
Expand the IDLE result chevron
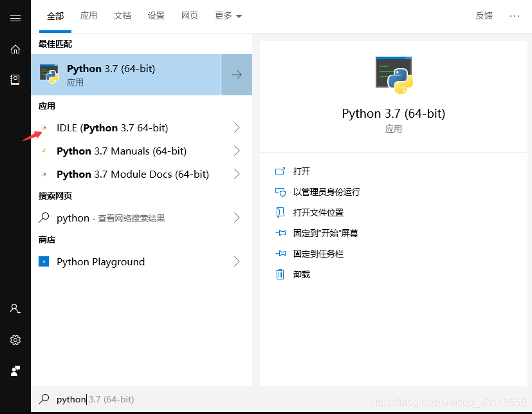[237, 127]
